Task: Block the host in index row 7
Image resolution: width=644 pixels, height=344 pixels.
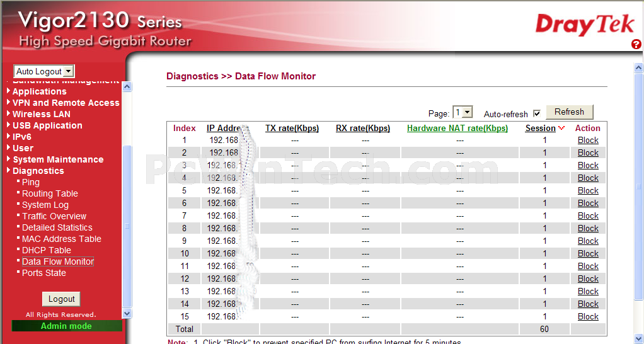Action: point(588,216)
